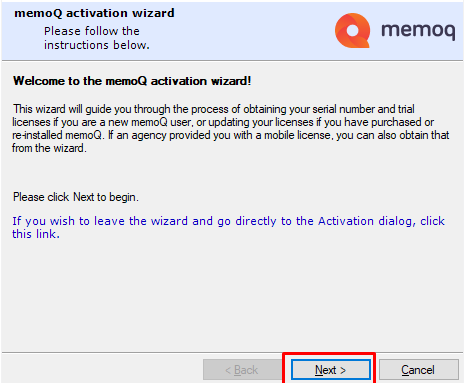Click the word 'Activation' inside the blue link
Screen dimensions: 466x383
(346, 221)
